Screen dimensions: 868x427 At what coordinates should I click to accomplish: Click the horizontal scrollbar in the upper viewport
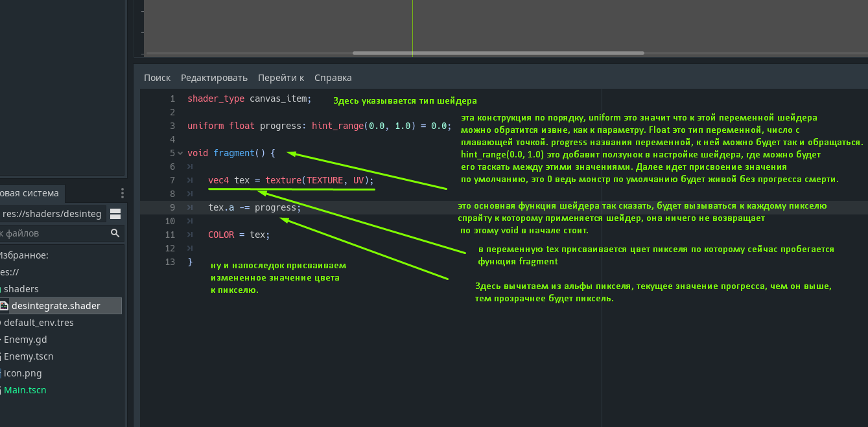498,53
